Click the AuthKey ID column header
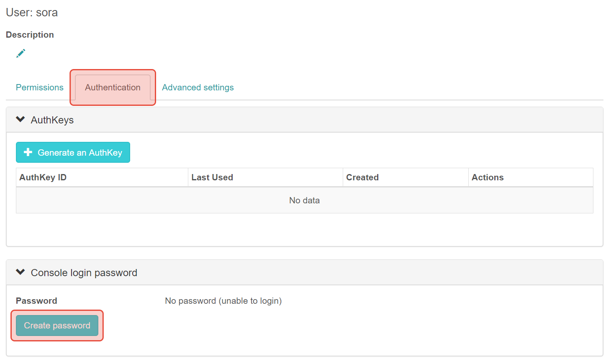This screenshot has width=611, height=364. pyautogui.click(x=43, y=177)
